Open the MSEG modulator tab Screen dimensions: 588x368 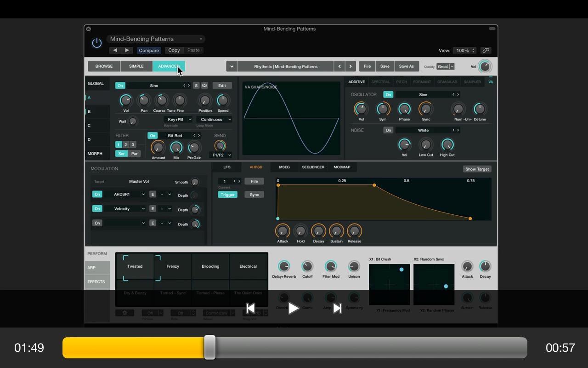click(284, 167)
